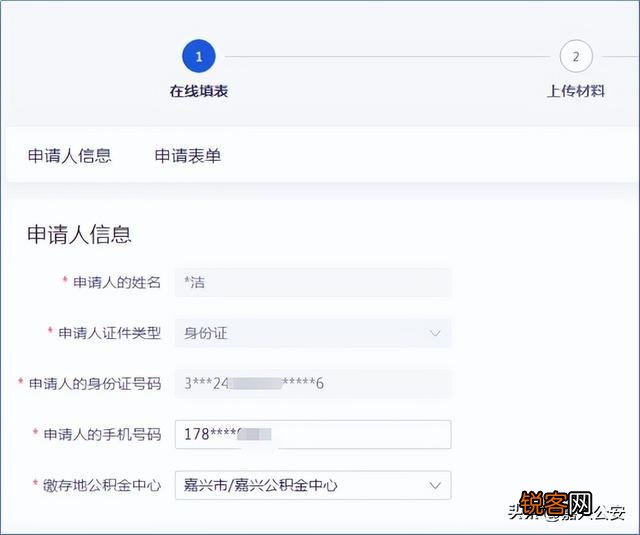Click the 申请人的身份证号码 field
The image size is (640, 535).
pos(313,384)
